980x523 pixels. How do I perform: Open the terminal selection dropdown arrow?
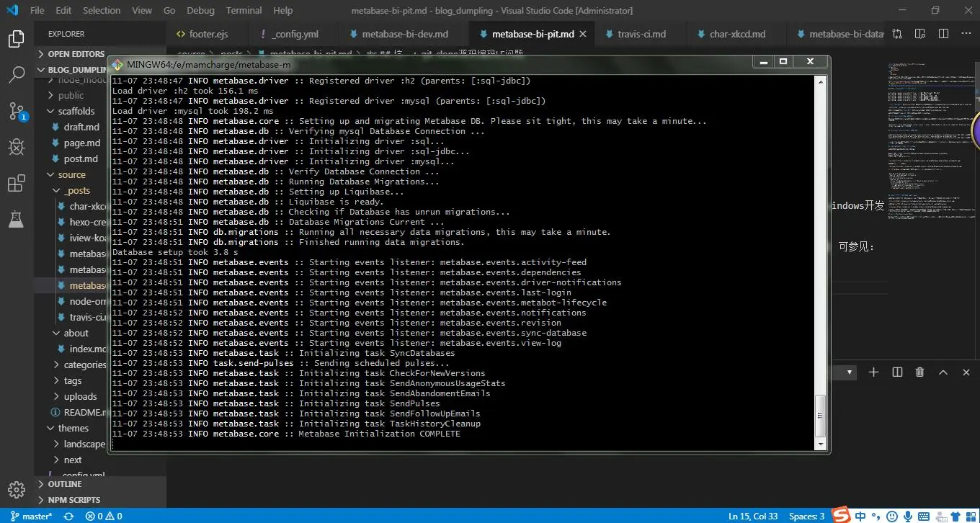[x=850, y=372]
